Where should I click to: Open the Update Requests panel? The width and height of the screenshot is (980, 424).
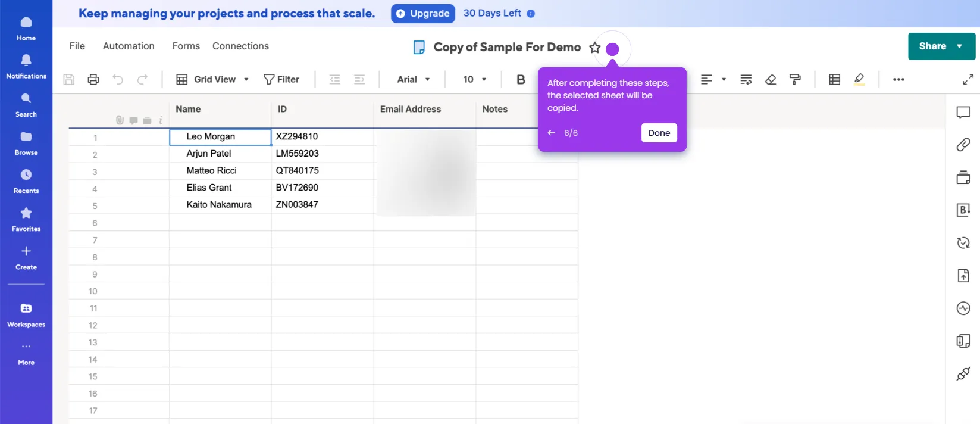[x=963, y=242]
